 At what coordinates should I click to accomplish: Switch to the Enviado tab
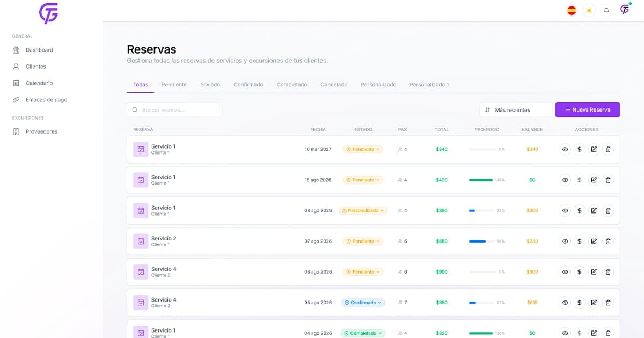[x=210, y=84]
